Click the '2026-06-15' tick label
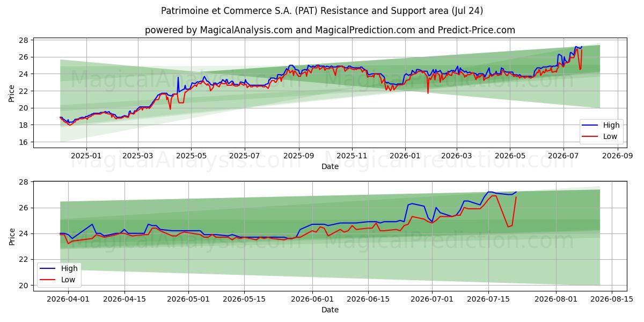This screenshot has width=644, height=322. pyautogui.click(x=369, y=298)
